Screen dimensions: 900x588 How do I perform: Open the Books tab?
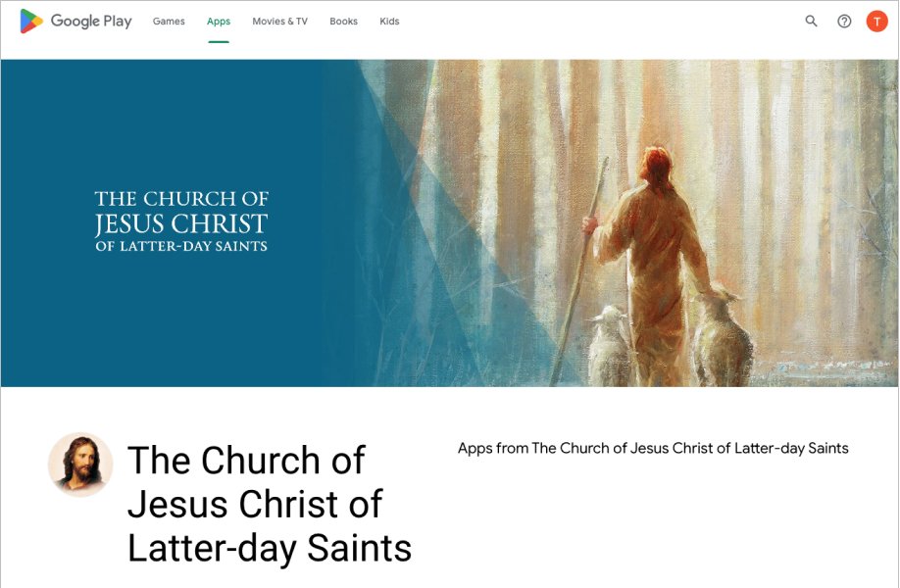pyautogui.click(x=344, y=22)
